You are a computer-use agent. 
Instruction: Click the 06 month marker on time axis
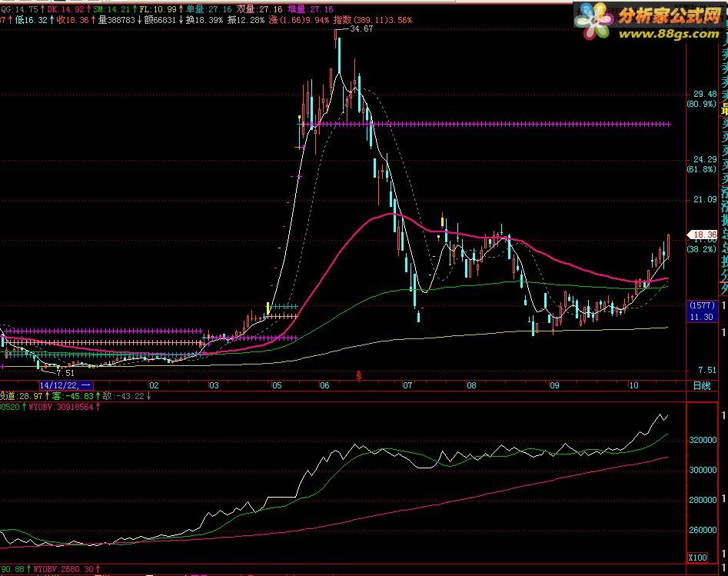tap(324, 385)
